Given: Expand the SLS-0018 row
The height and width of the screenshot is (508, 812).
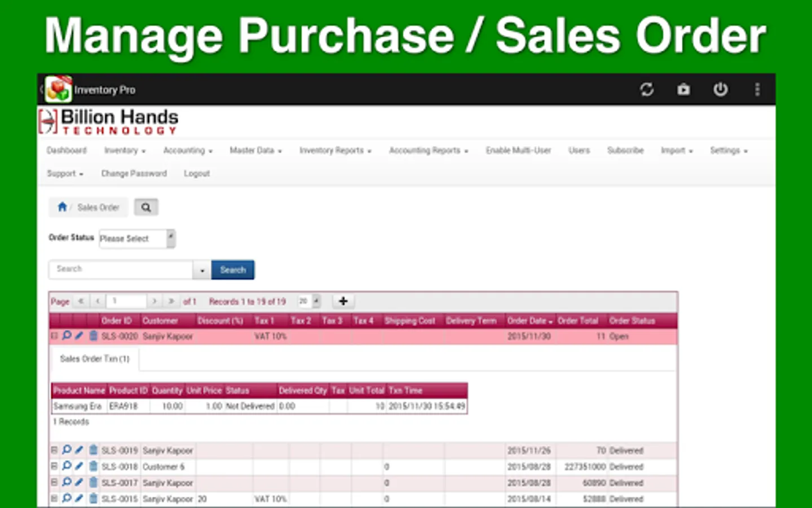Looking at the screenshot, I should (x=54, y=466).
